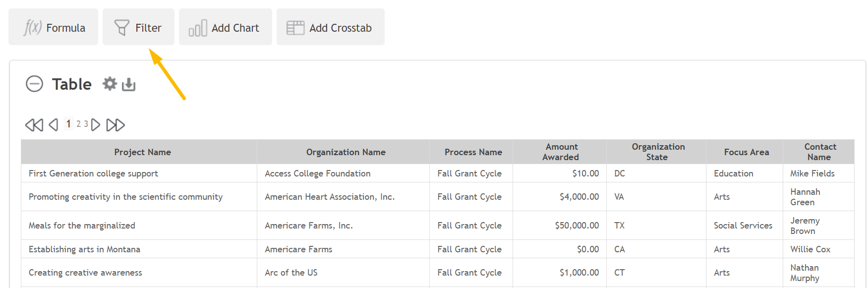This screenshot has width=868, height=288.
Task: Sort by Organization Name column header
Action: pos(346,152)
